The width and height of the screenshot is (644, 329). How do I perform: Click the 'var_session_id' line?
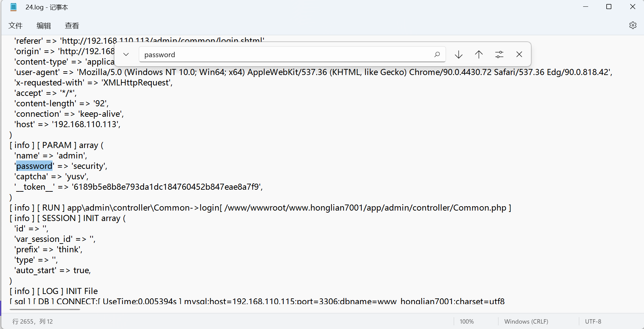pyautogui.click(x=55, y=239)
